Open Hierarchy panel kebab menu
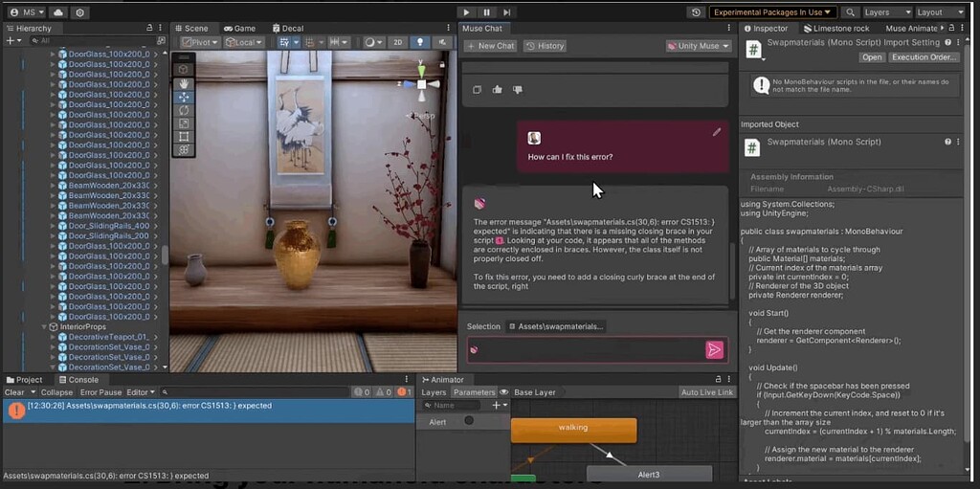Viewport: 980px width, 489px height. pos(161,28)
